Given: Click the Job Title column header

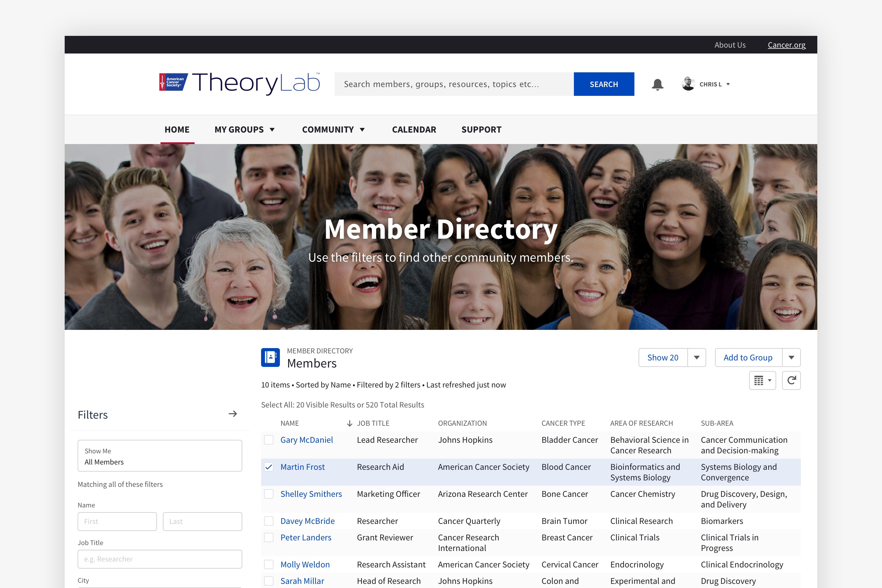Looking at the screenshot, I should click(373, 423).
